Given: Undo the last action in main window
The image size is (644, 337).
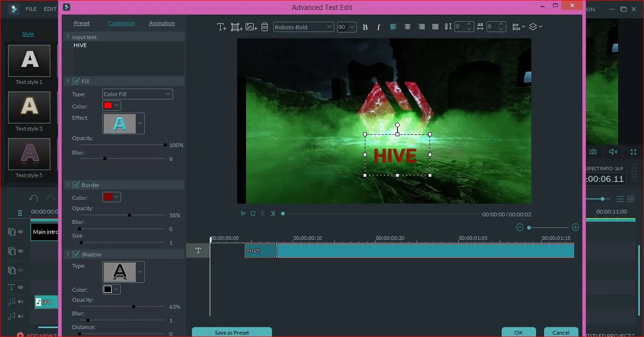Looking at the screenshot, I should point(34,199).
